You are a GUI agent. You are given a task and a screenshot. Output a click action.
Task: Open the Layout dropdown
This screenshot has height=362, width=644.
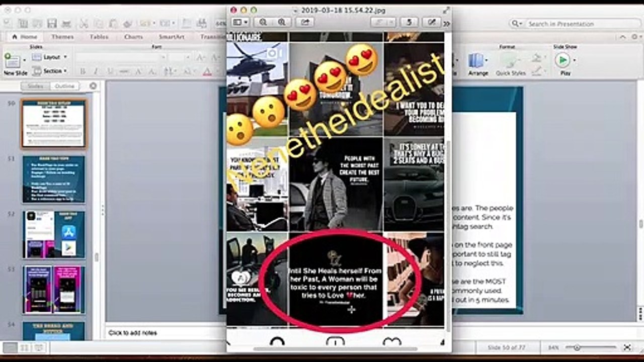[x=50, y=57]
